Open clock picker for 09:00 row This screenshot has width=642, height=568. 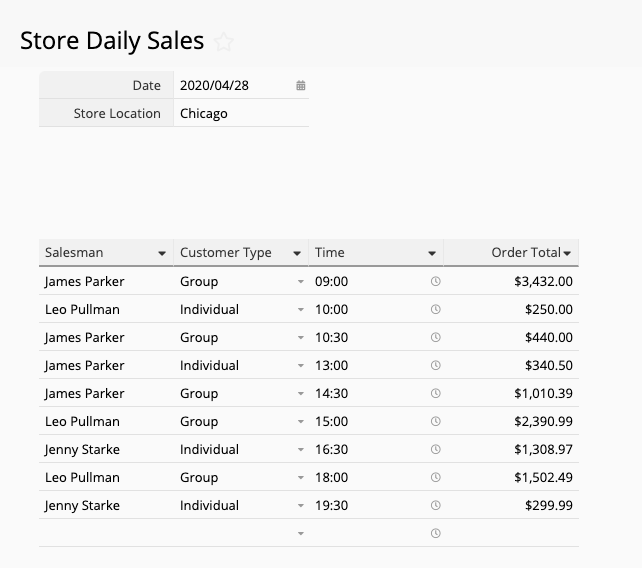(x=436, y=281)
